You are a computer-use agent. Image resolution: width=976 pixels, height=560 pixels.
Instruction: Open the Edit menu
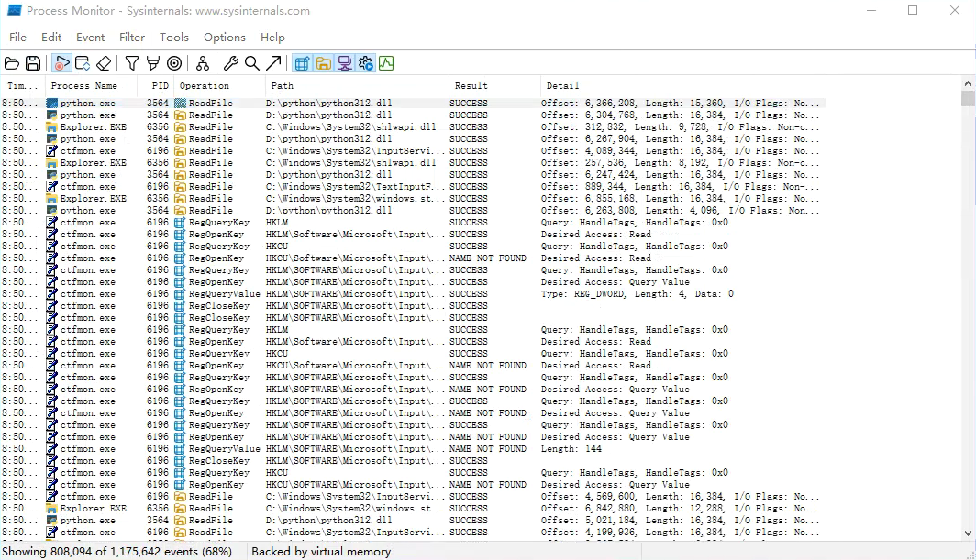(x=51, y=38)
